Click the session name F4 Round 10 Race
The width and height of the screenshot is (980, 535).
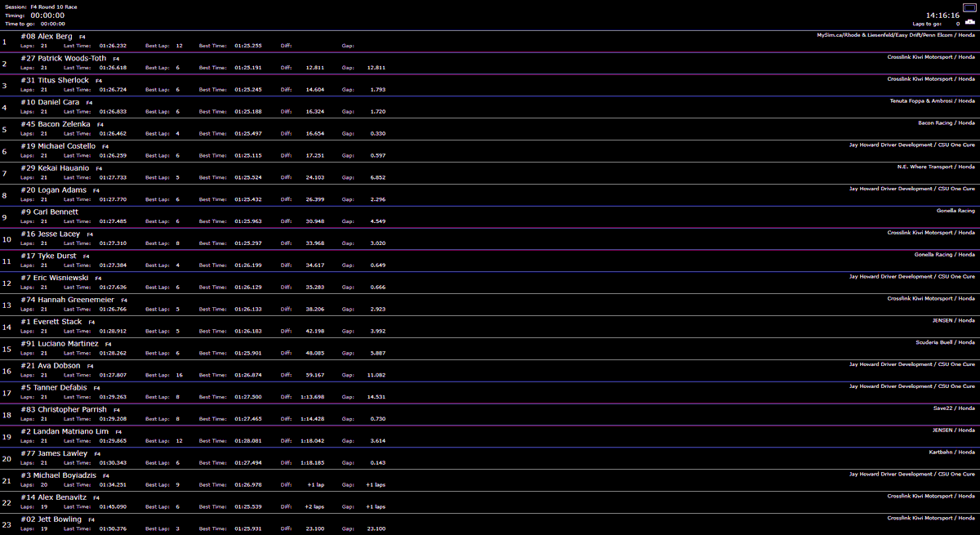(x=54, y=7)
